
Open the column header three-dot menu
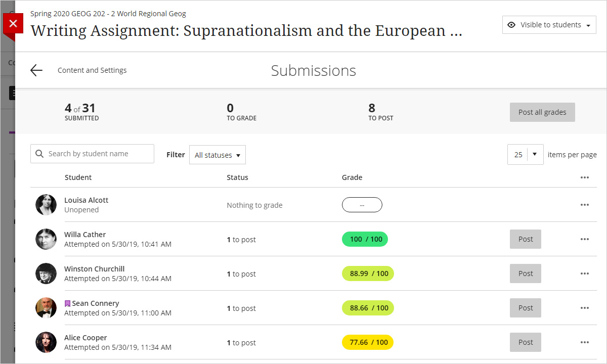(x=585, y=177)
